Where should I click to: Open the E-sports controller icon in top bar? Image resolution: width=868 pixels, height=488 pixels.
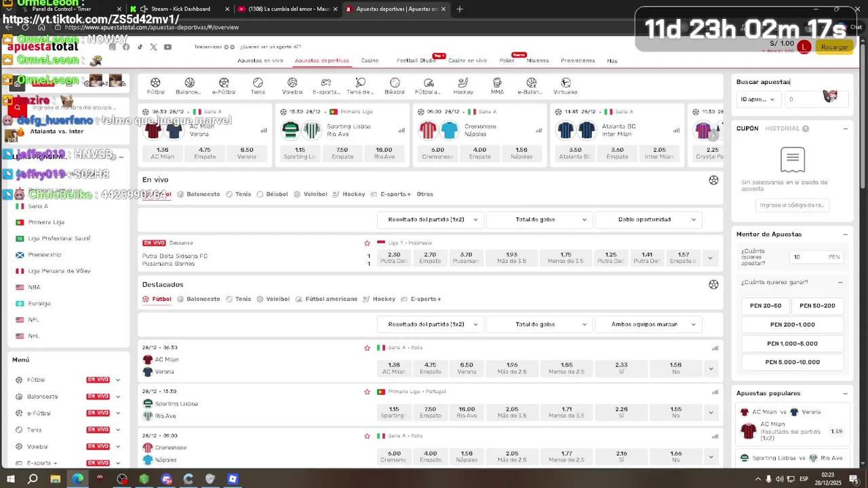click(x=326, y=83)
